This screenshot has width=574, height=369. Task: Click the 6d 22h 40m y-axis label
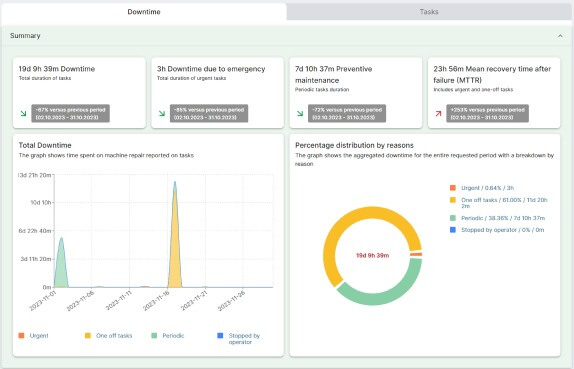(x=35, y=231)
